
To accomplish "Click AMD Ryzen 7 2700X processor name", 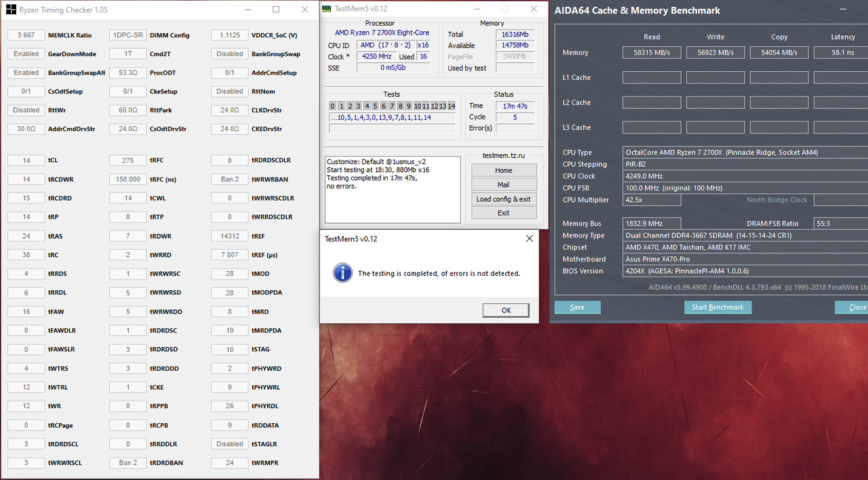I will coord(382,33).
